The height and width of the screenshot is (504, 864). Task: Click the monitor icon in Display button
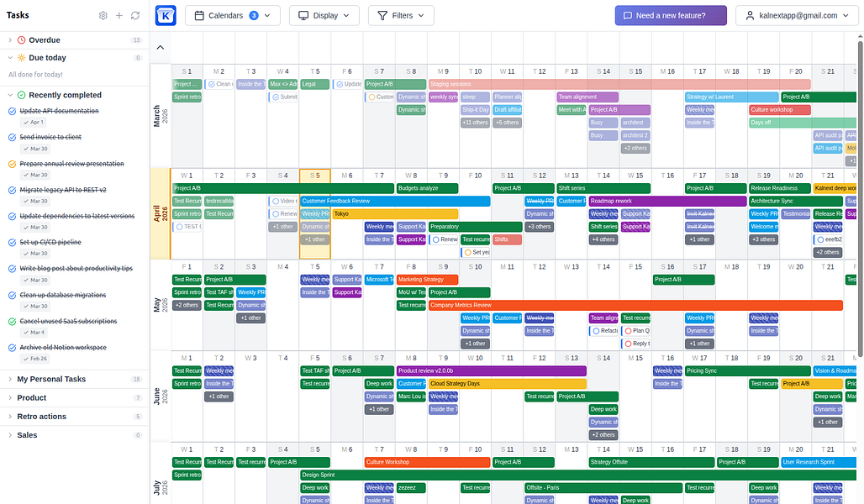point(303,15)
